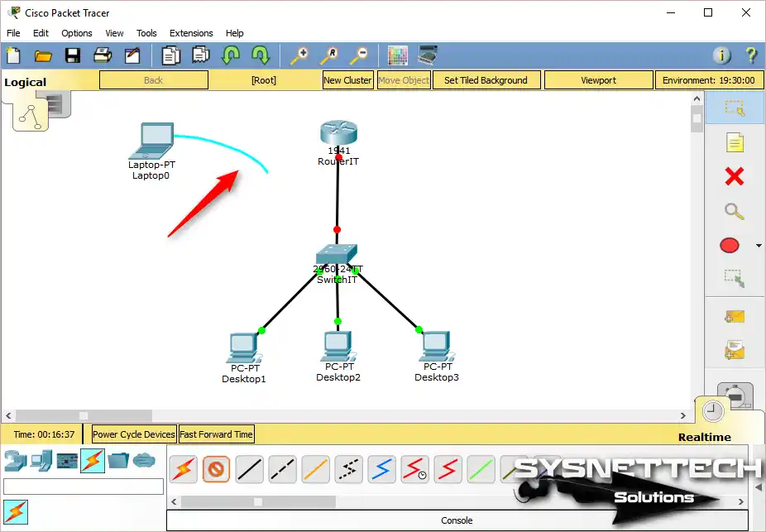The height and width of the screenshot is (532, 766).
Task: Select the Delete tool in the right sidebar
Action: click(735, 176)
